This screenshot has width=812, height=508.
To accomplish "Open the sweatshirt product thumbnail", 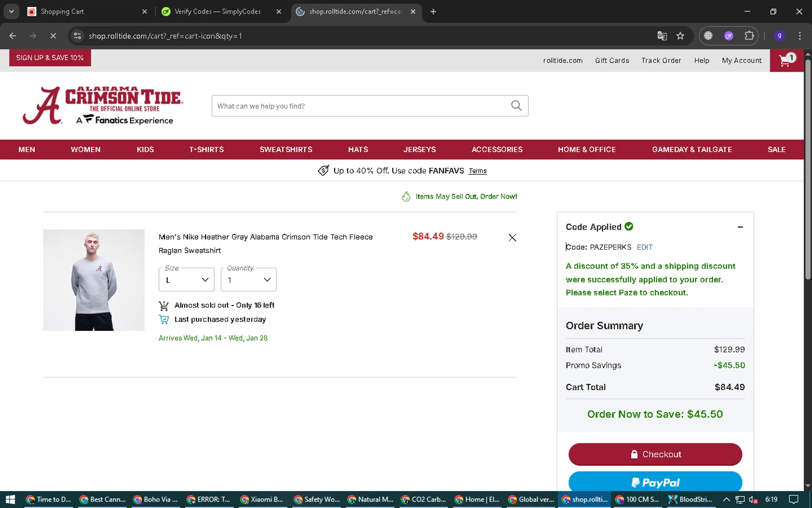I will pyautogui.click(x=94, y=280).
